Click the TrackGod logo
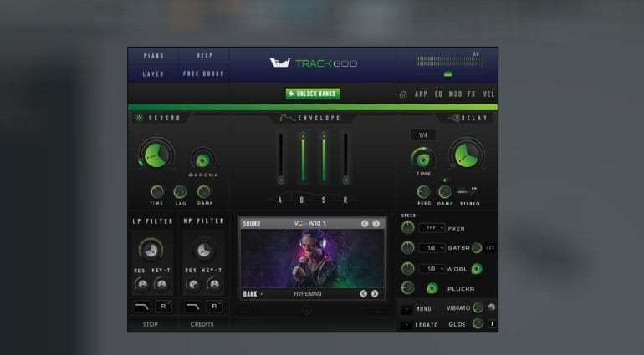644x355 pixels. pyautogui.click(x=314, y=63)
